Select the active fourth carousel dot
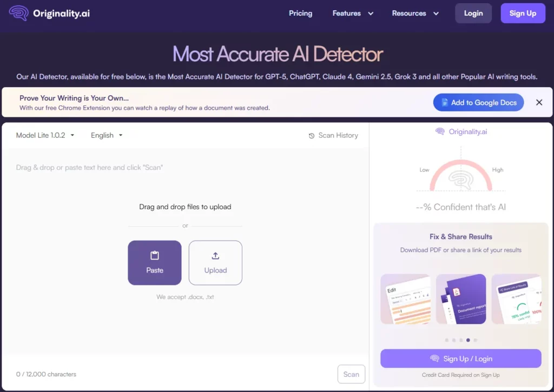The width and height of the screenshot is (554, 392). [x=468, y=340]
